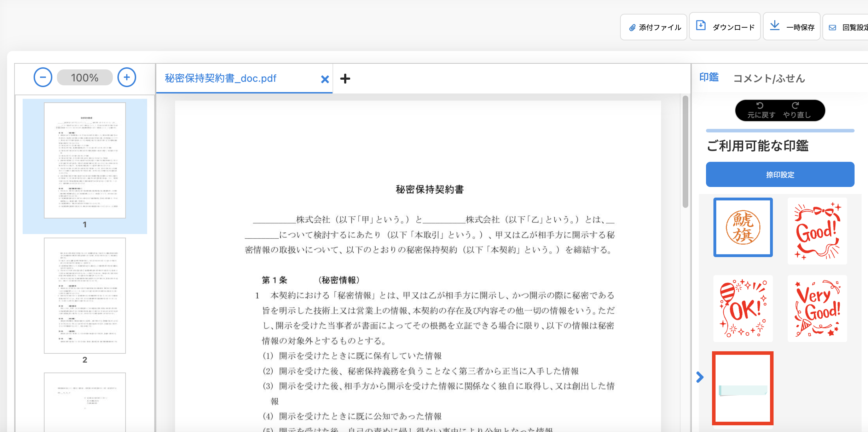Select the orange 鯱旗 seal stamp
This screenshot has height=432, width=868.
click(743, 227)
